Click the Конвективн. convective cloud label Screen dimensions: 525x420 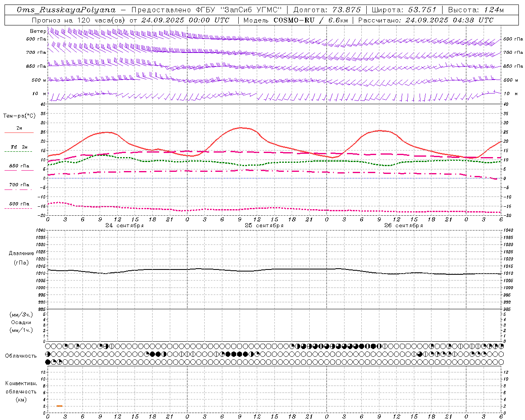21,383
